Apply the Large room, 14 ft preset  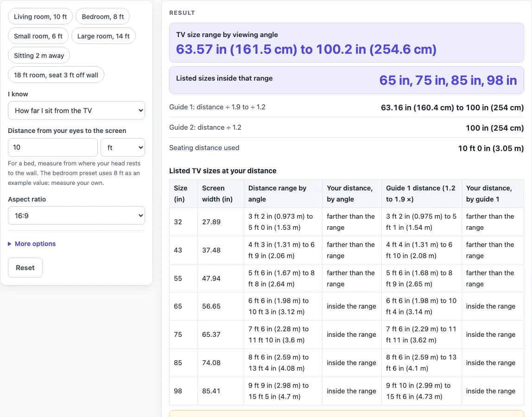[x=103, y=36]
